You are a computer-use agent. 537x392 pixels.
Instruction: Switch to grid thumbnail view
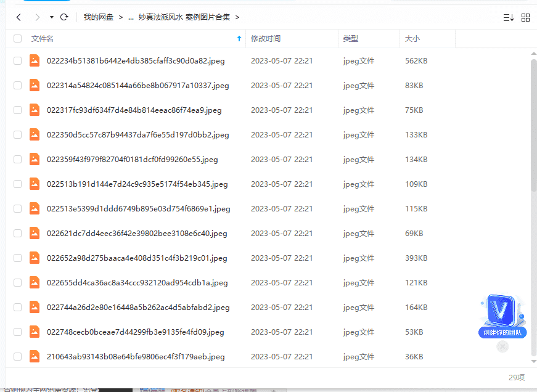click(x=525, y=17)
